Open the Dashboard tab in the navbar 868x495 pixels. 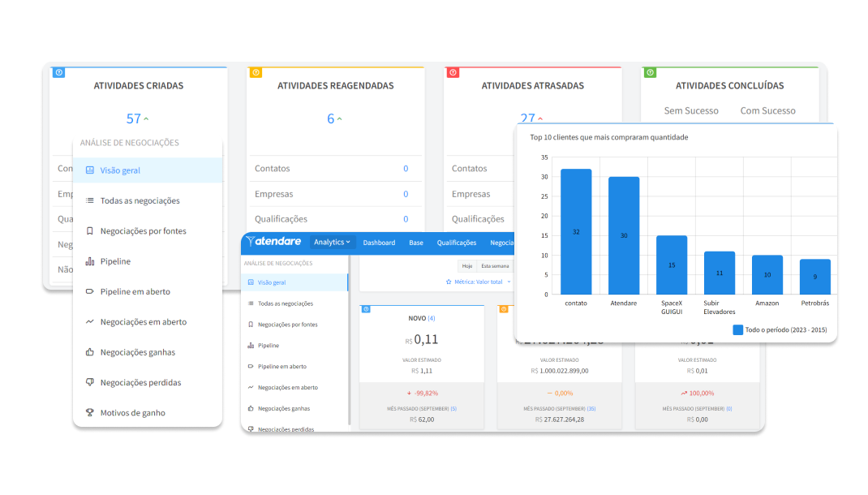[379, 243]
